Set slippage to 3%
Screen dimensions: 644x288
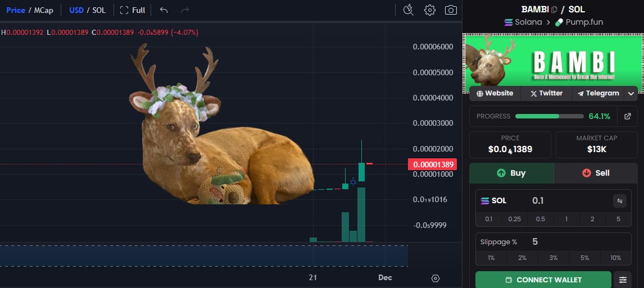coord(553,258)
